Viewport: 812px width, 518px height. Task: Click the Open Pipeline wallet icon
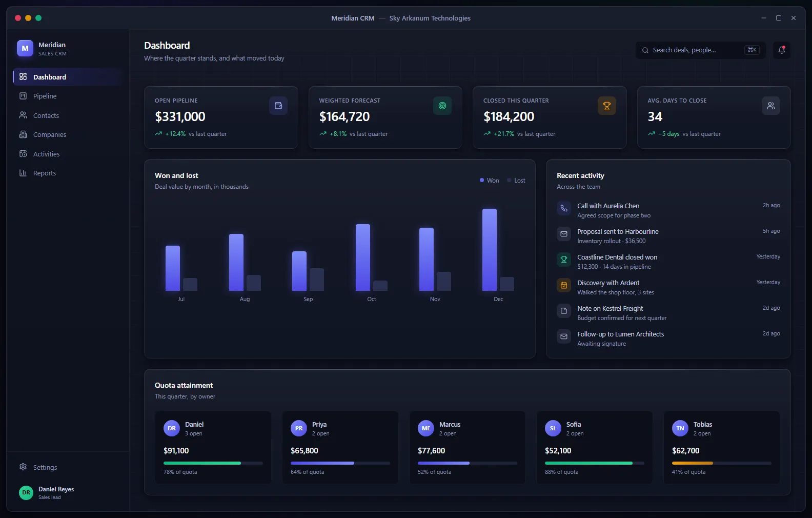[278, 106]
